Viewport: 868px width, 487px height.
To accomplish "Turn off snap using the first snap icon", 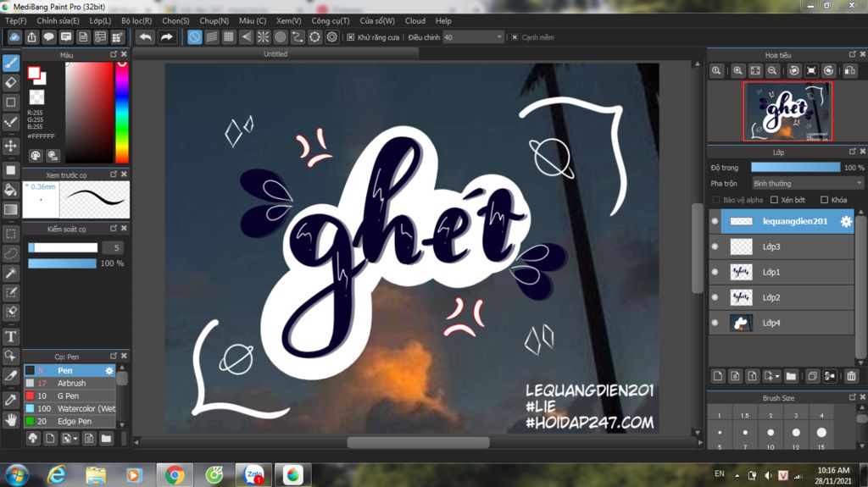I will (194, 37).
